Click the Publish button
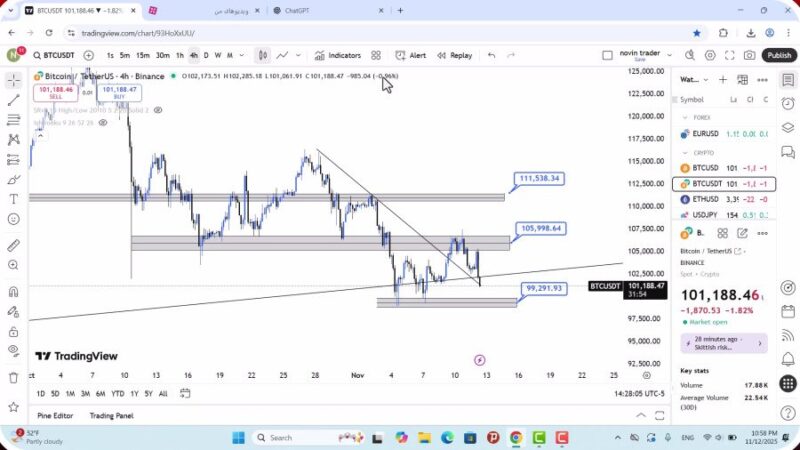This screenshot has height=450, width=800. coord(779,56)
